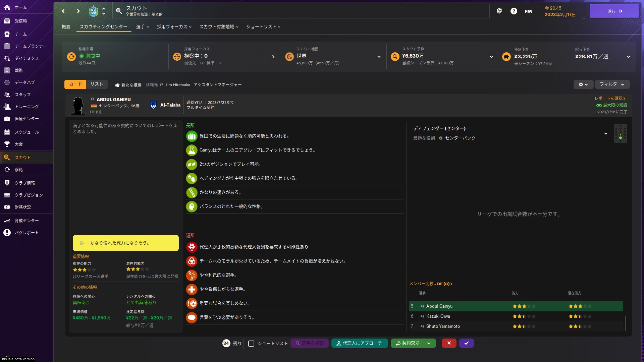Viewport: 644px width, 362px height.
Task: Click the help question mark icon
Action: tap(514, 11)
